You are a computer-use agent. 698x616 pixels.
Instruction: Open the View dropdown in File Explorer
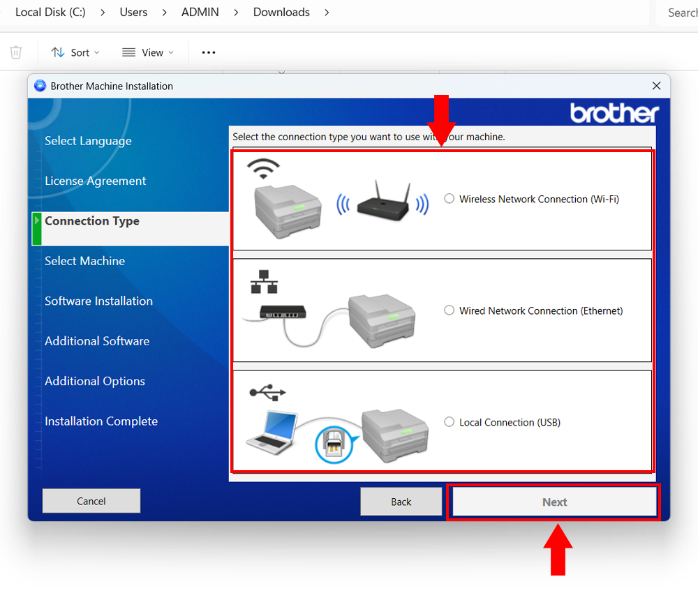point(148,52)
